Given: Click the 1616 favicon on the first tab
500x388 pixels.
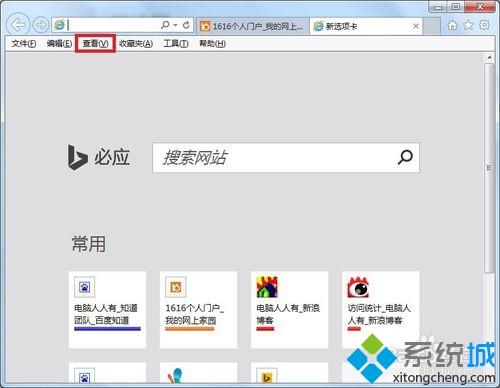Looking at the screenshot, I should coord(205,26).
